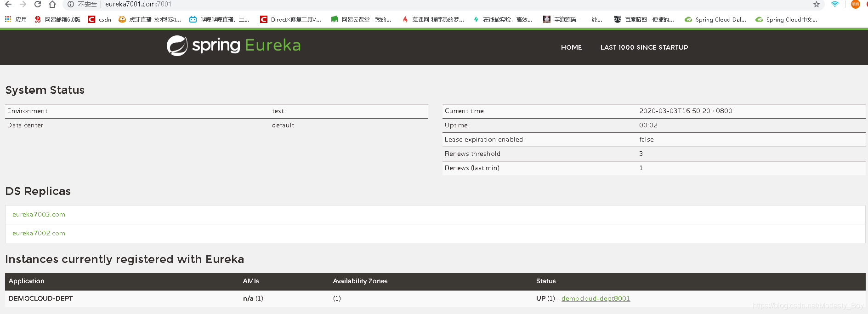The image size is (868, 314).
Task: Click the AMIs column header
Action: click(251, 281)
